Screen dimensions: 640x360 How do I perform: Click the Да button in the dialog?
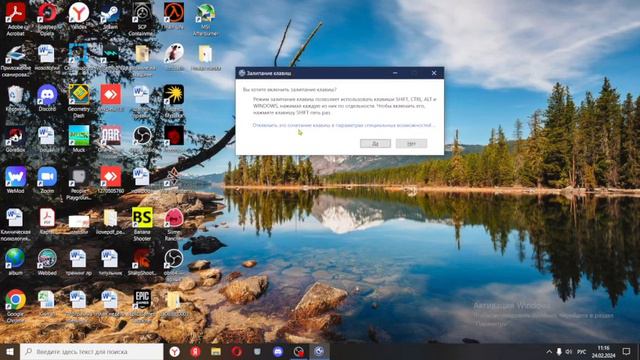tap(375, 144)
